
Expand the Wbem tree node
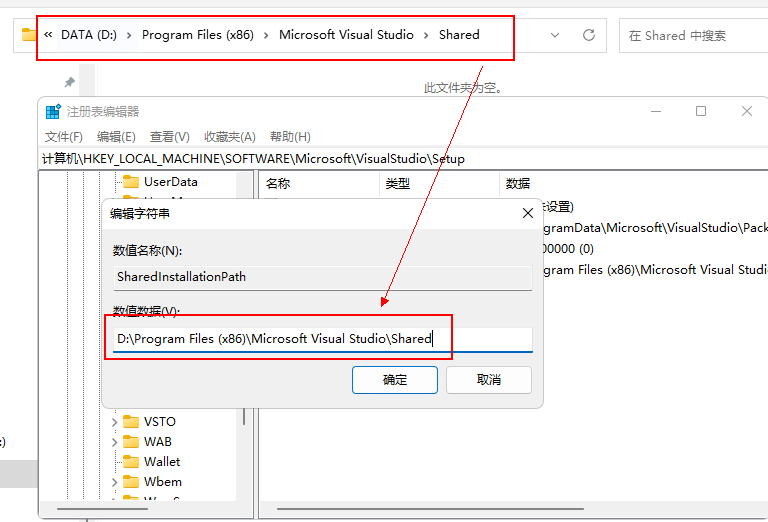click(114, 482)
